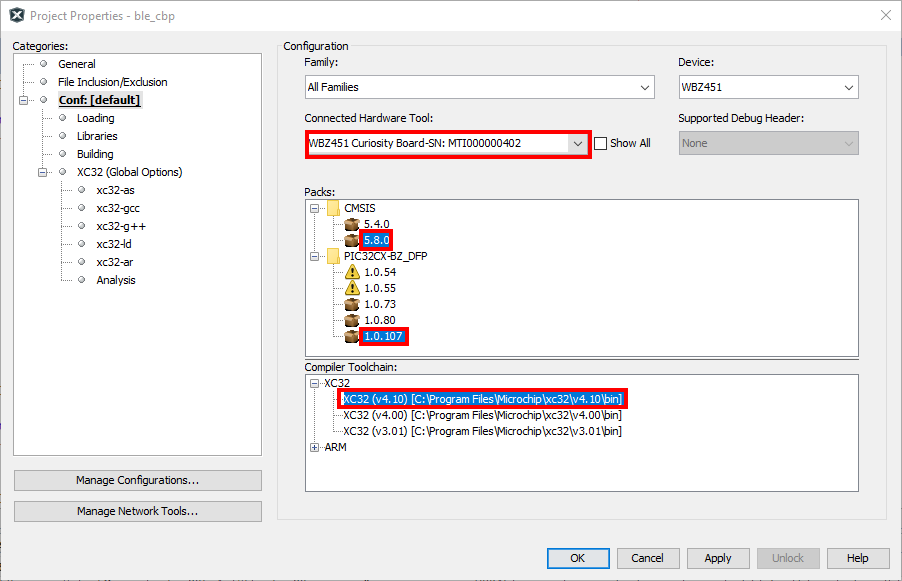Open the xc32-g++ options
Viewport: 902px width, 581px height.
[x=121, y=226]
